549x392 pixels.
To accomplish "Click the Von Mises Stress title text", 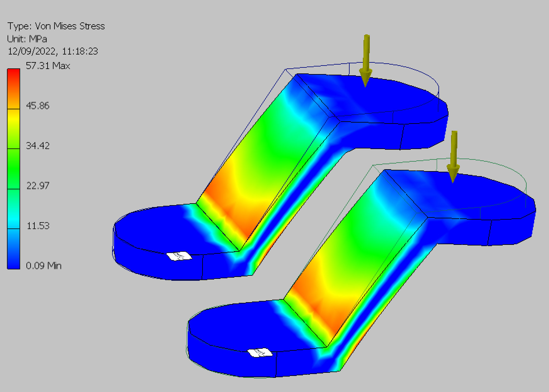I will (57, 26).
